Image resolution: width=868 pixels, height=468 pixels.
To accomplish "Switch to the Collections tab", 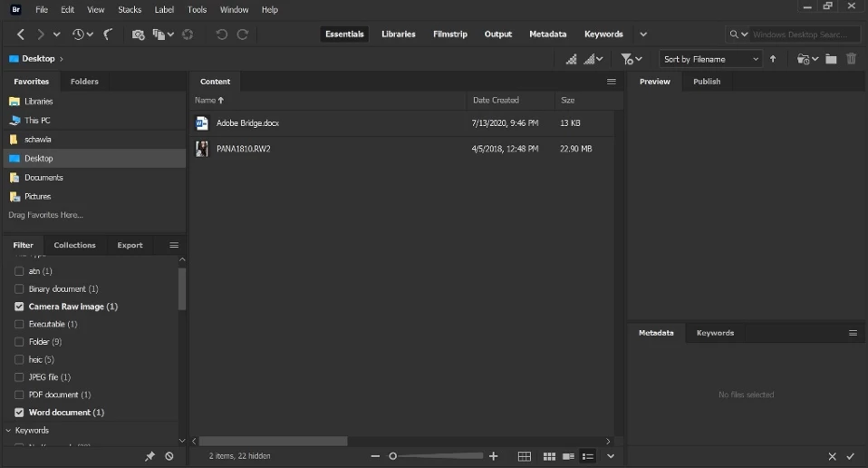I will coord(74,245).
